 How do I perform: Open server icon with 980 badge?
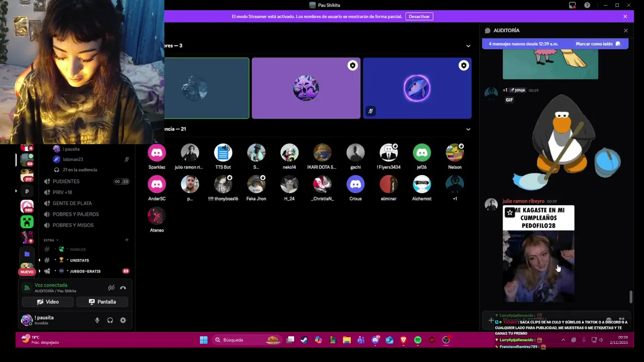27,206
